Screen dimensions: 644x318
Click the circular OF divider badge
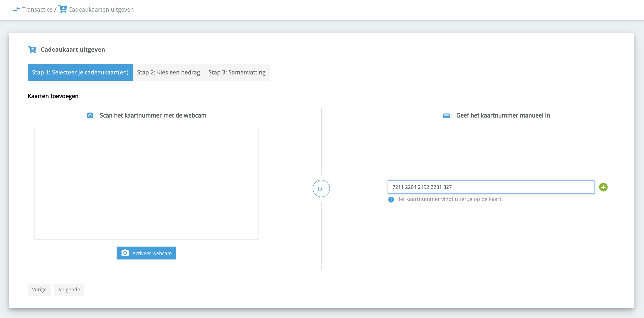321,188
